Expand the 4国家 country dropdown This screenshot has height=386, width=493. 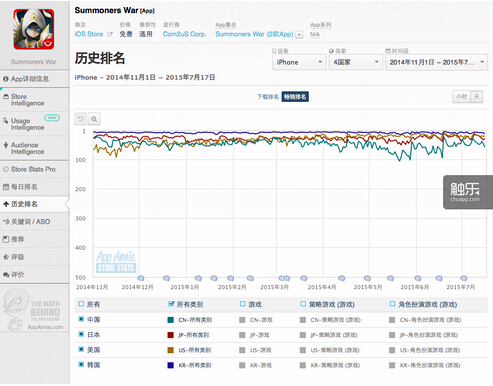(x=356, y=62)
